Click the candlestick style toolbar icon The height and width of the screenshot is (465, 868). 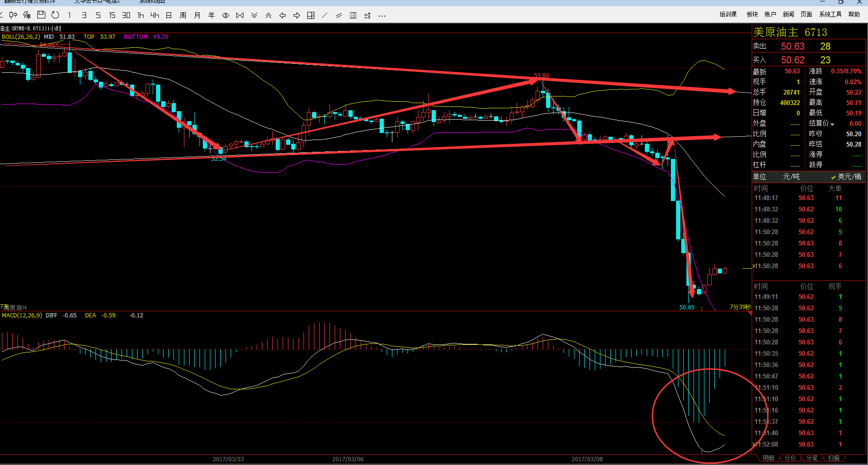[x=13, y=15]
